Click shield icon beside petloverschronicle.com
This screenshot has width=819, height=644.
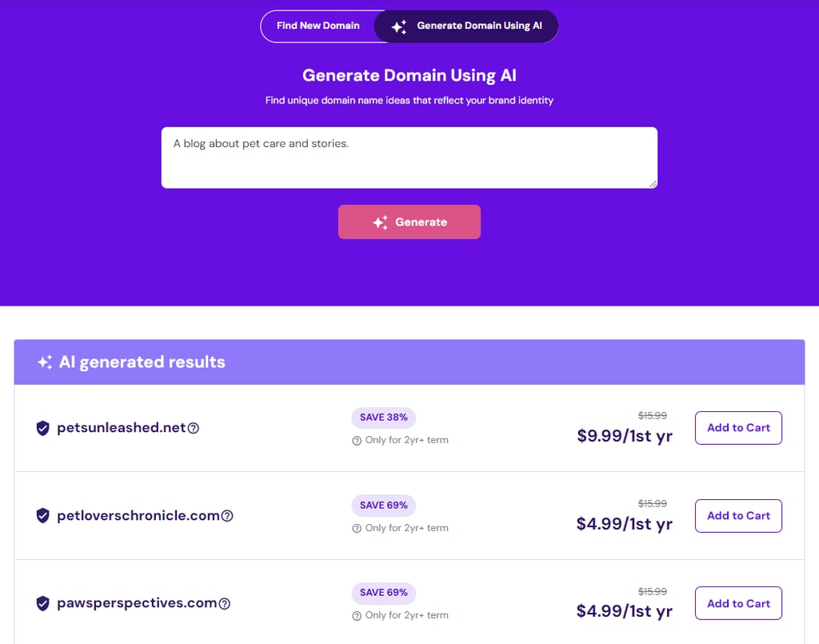coord(43,515)
